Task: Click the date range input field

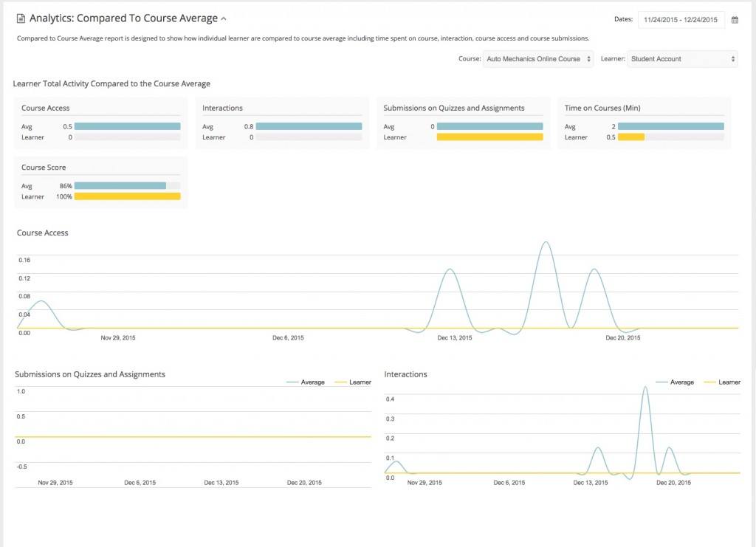Action: [680, 19]
